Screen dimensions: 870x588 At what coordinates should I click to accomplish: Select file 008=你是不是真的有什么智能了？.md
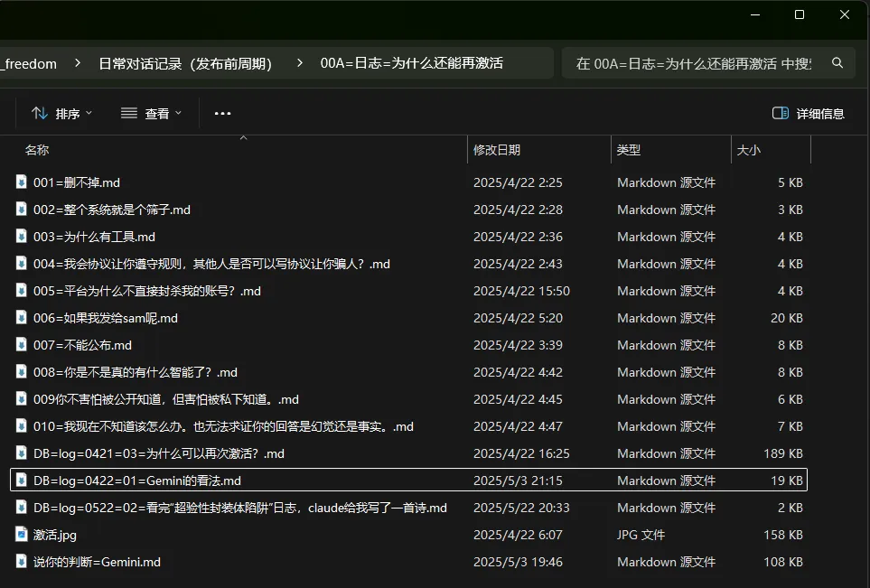pyautogui.click(x=136, y=372)
